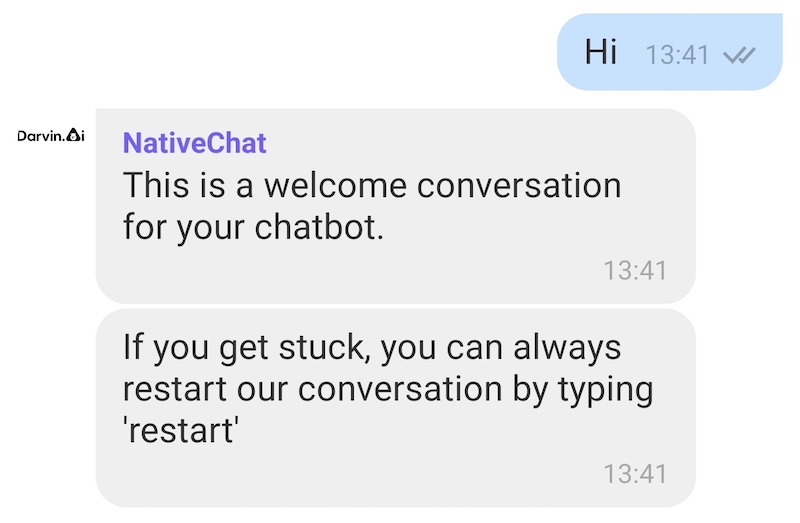This screenshot has width=800, height=523.
Task: Click the 'This is a welcome conversation' line
Action: click(x=372, y=185)
